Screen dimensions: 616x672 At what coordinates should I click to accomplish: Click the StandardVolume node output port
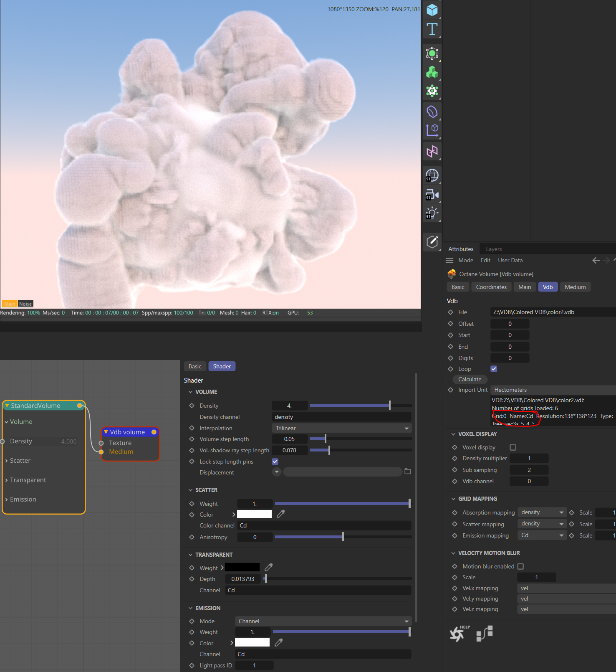pos(79,406)
